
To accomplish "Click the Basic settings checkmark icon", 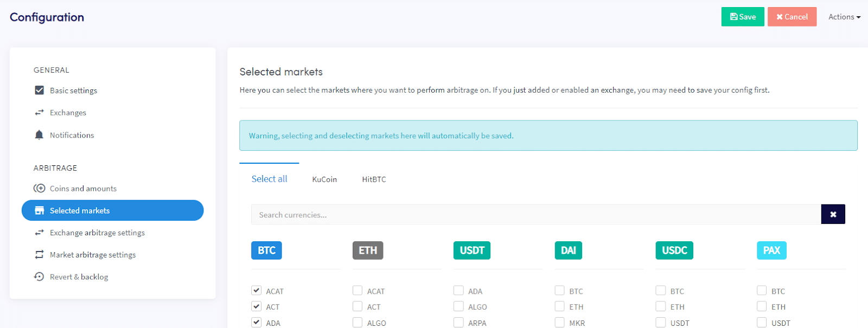I will [x=39, y=90].
